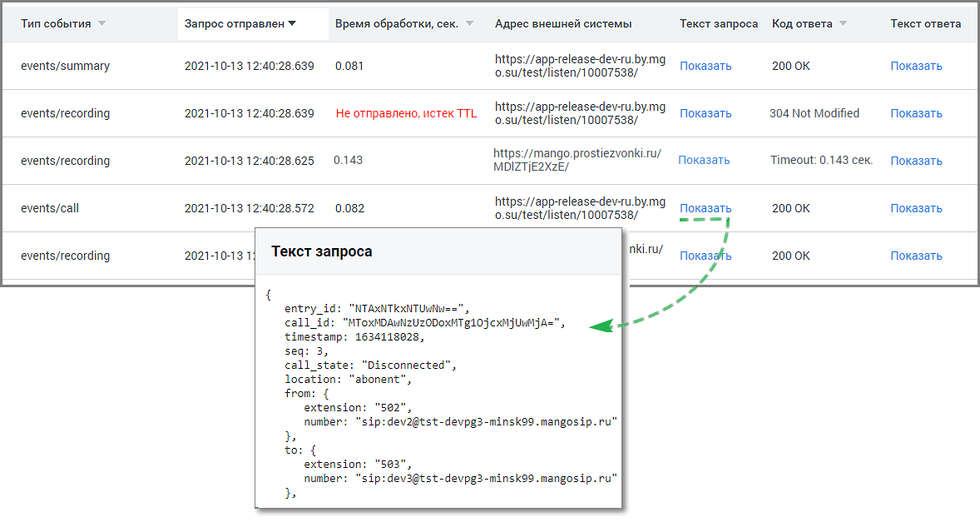Show request text for events/call row
The height and width of the screenshot is (532, 980).
tap(705, 208)
